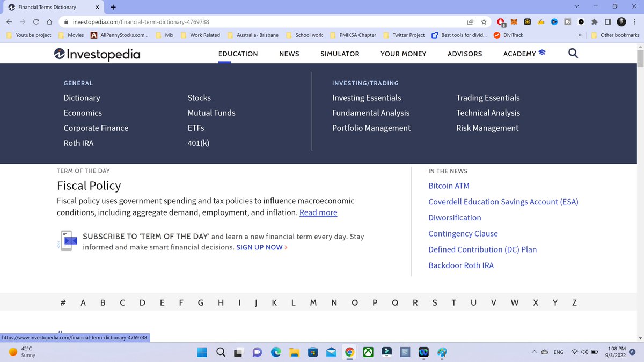
Task: Share this page via the share icon
Action: (470, 22)
